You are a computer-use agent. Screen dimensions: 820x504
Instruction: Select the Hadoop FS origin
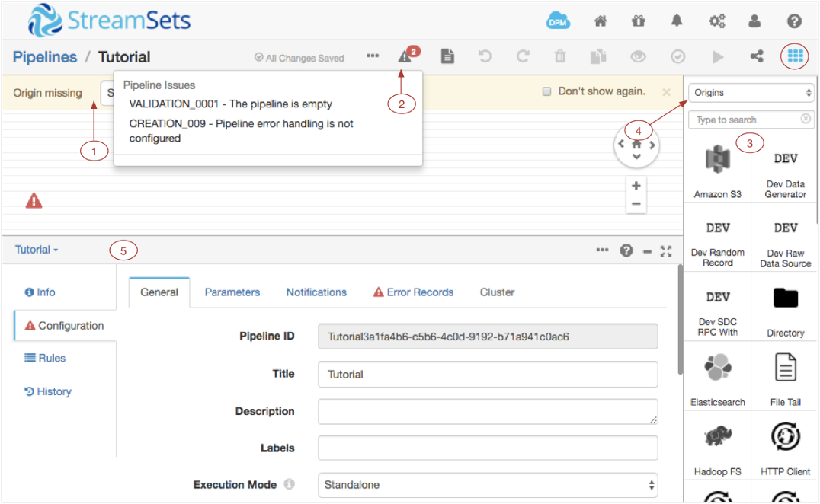717,446
